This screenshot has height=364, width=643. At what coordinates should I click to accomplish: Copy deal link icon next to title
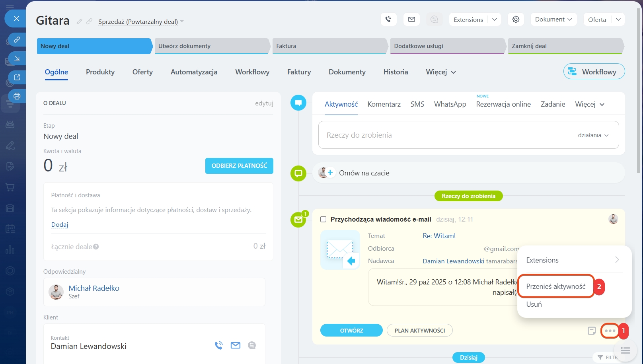[x=90, y=21]
